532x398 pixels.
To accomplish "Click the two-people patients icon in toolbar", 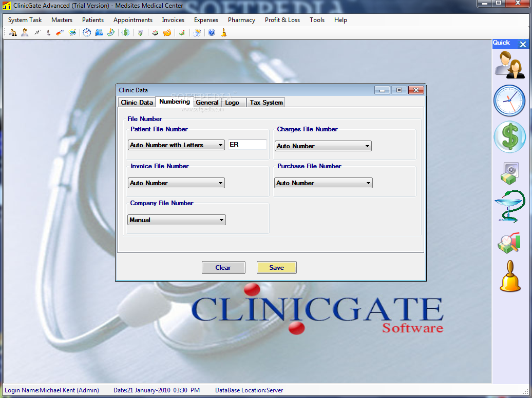I will point(13,32).
